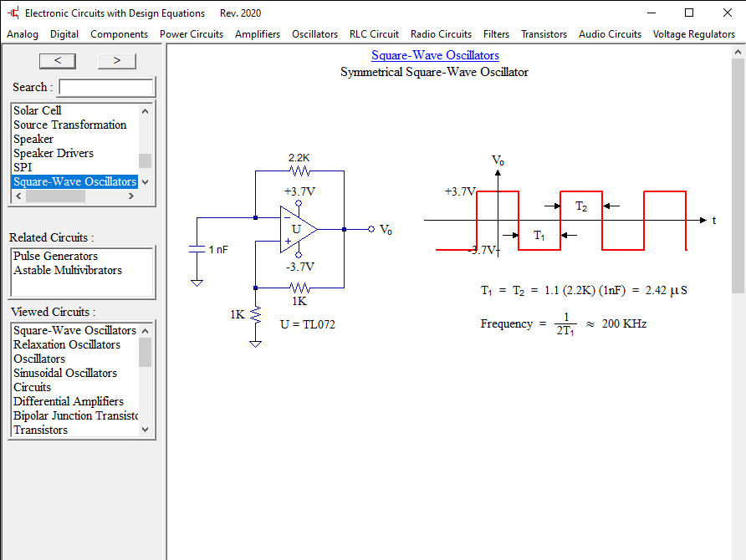Minimize the application window
This screenshot has width=746, height=560.
coord(651,13)
